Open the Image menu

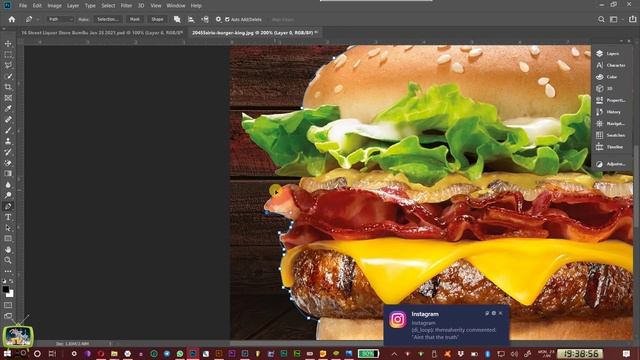54,6
